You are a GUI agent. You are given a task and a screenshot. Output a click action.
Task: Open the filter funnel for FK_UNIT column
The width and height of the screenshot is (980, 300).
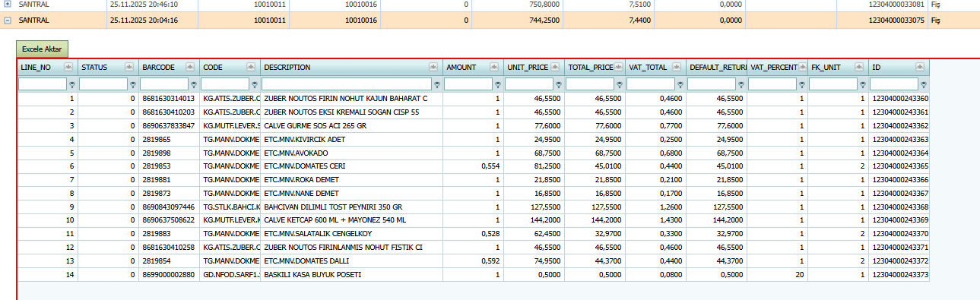click(863, 84)
